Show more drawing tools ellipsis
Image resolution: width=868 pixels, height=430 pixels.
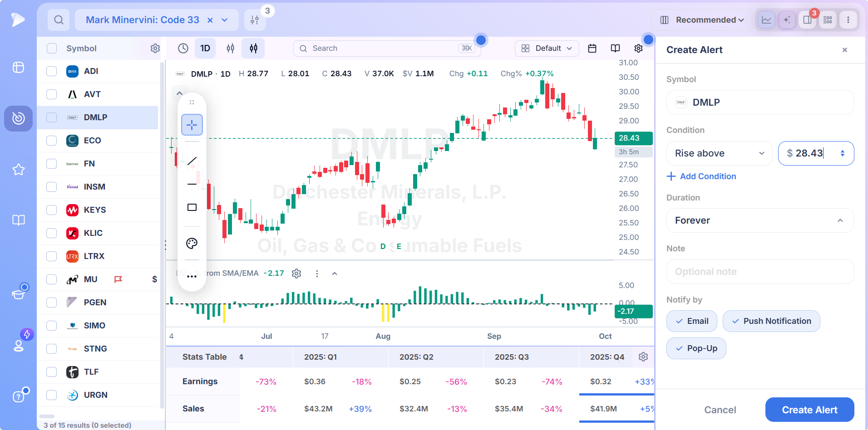tap(192, 276)
